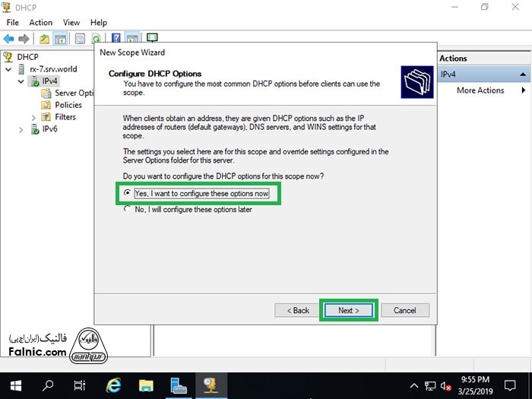The width and height of the screenshot is (532, 399).
Task: Collapse the IPv4 section in Actions pane
Action: click(523, 74)
